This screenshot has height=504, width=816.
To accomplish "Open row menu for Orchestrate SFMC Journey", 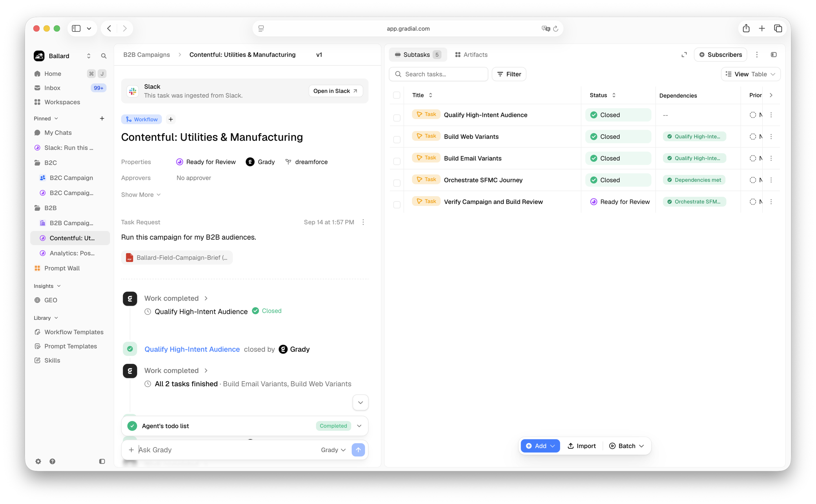I will [x=771, y=180].
